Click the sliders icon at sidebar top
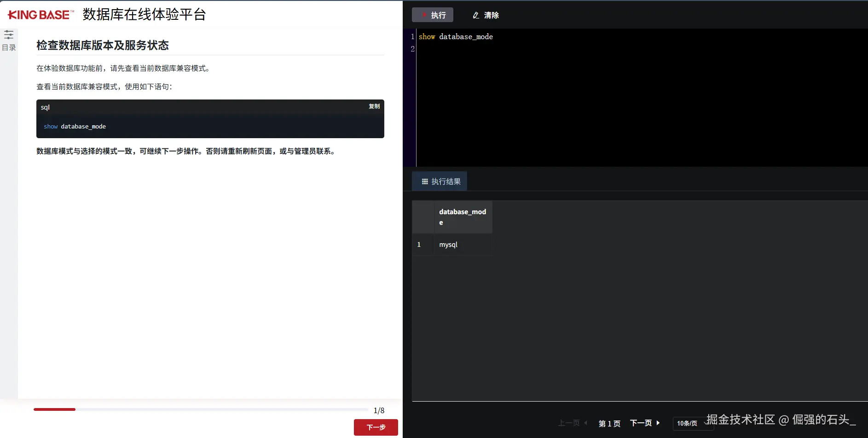Image resolution: width=868 pixels, height=438 pixels. coord(8,35)
